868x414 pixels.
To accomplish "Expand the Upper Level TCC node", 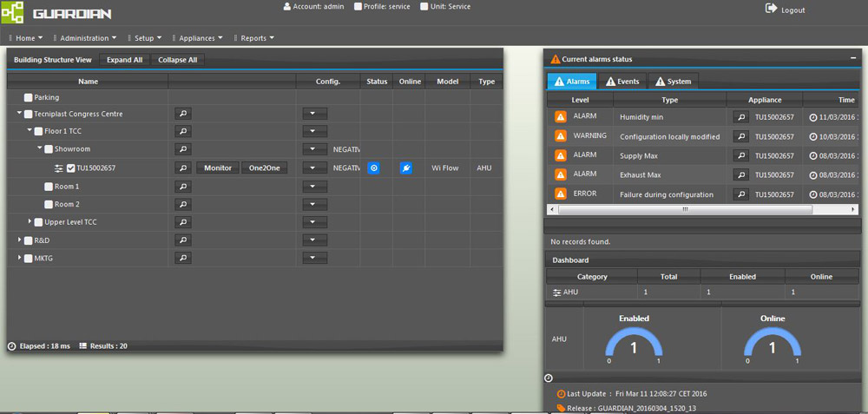I will click(30, 221).
